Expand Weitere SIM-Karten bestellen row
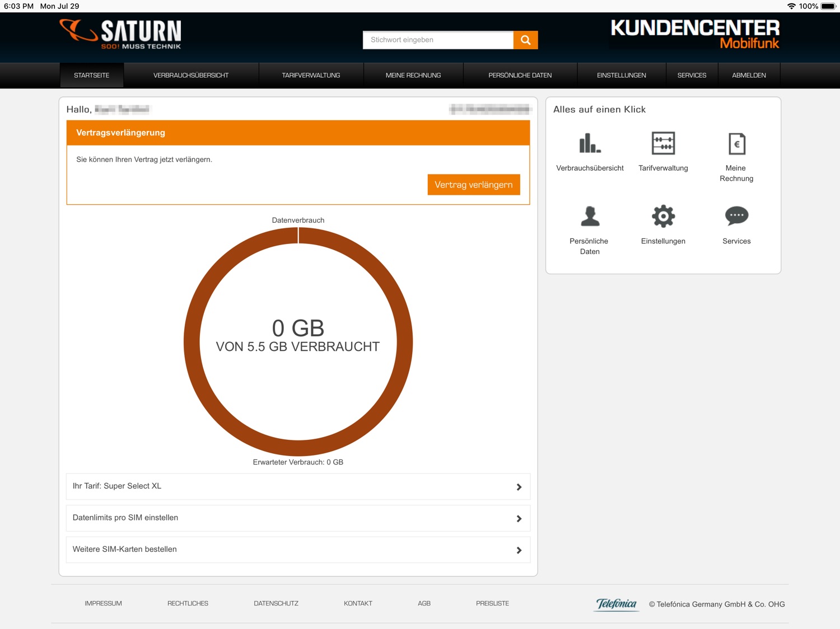The image size is (840, 629). click(x=298, y=550)
